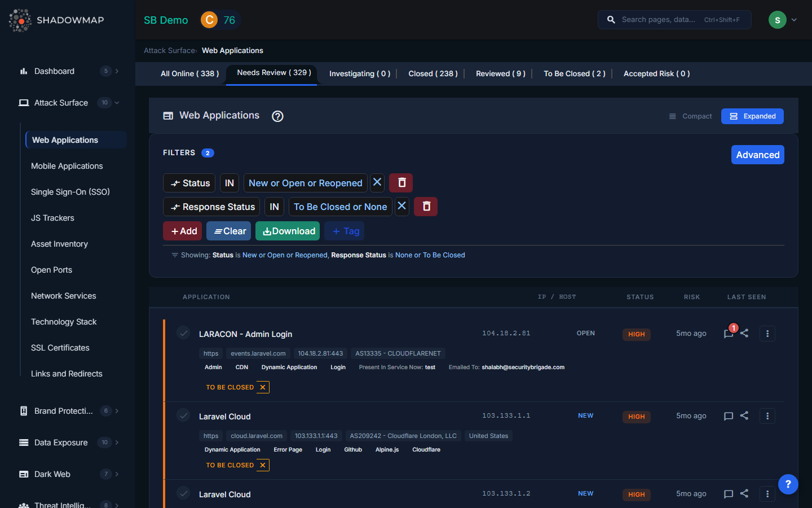Open the three-dot menu for LARACON row

click(x=767, y=334)
